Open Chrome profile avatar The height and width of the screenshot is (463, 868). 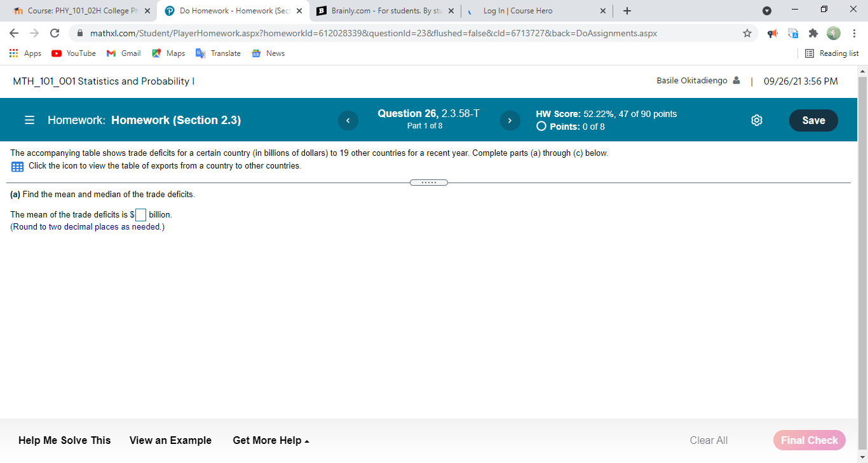833,33
